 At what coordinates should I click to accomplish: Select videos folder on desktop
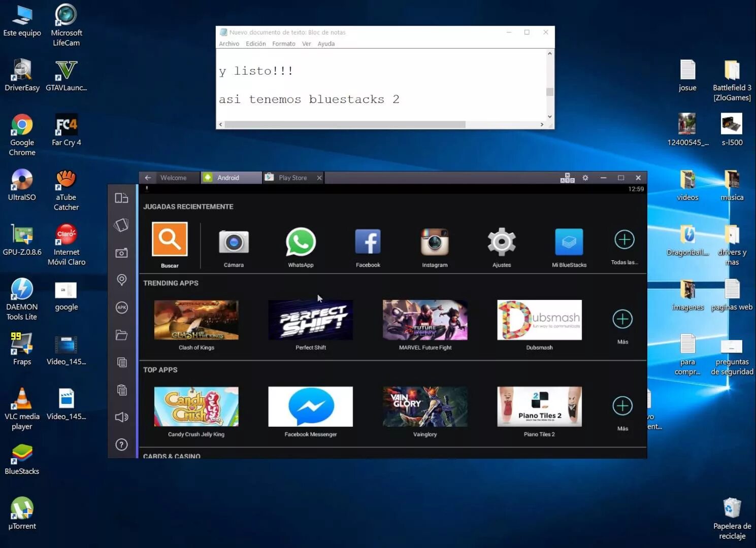pos(687,185)
